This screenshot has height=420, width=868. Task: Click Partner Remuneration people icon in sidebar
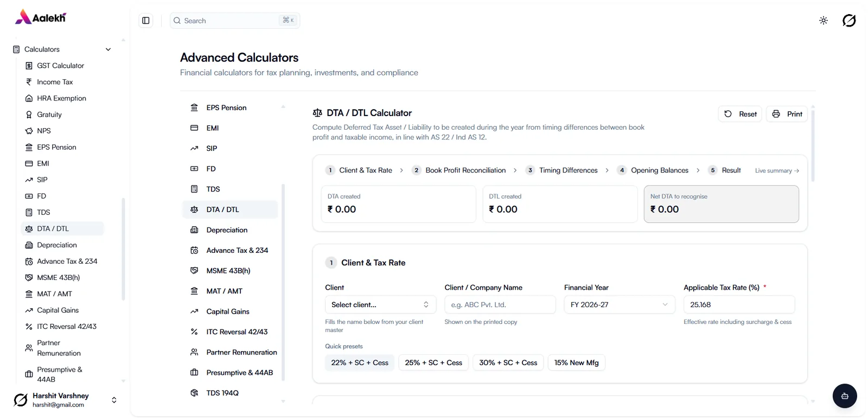pyautogui.click(x=29, y=348)
